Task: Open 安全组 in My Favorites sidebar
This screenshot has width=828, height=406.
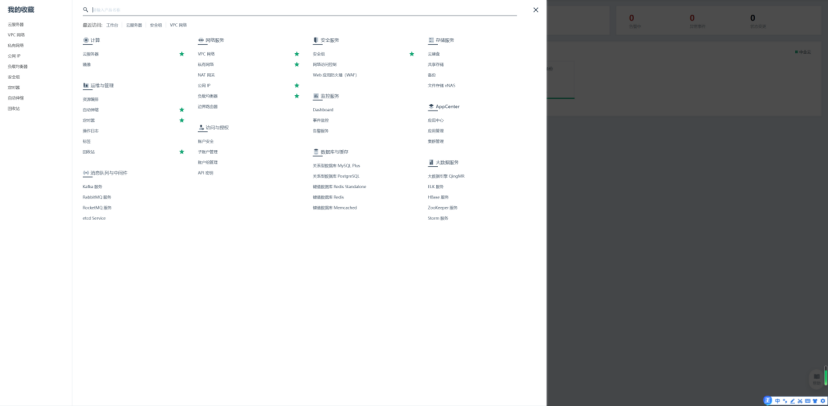Action: click(14, 77)
